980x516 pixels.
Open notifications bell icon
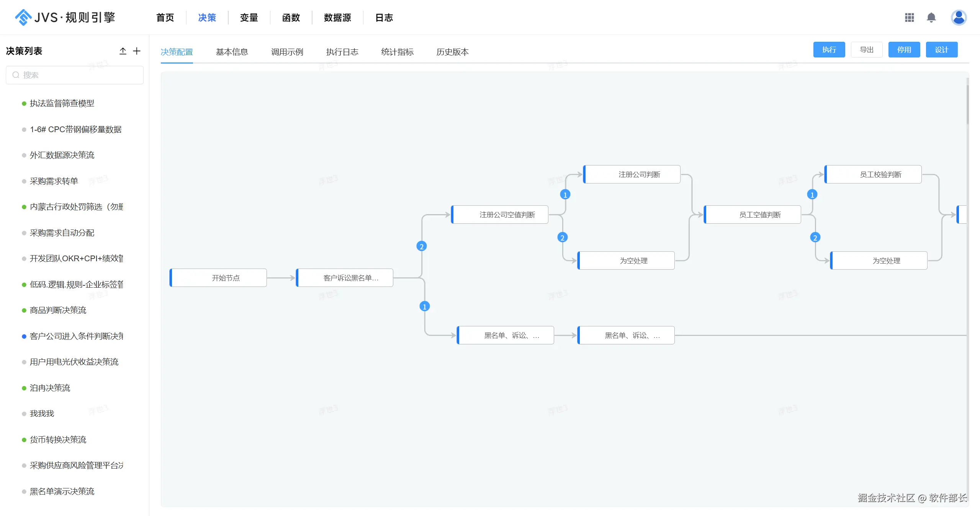tap(931, 18)
